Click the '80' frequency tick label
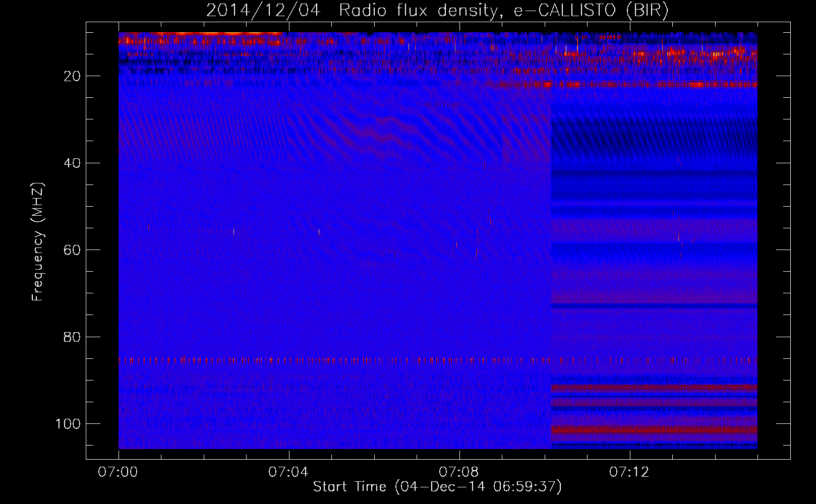This screenshot has width=816, height=504. tap(72, 337)
